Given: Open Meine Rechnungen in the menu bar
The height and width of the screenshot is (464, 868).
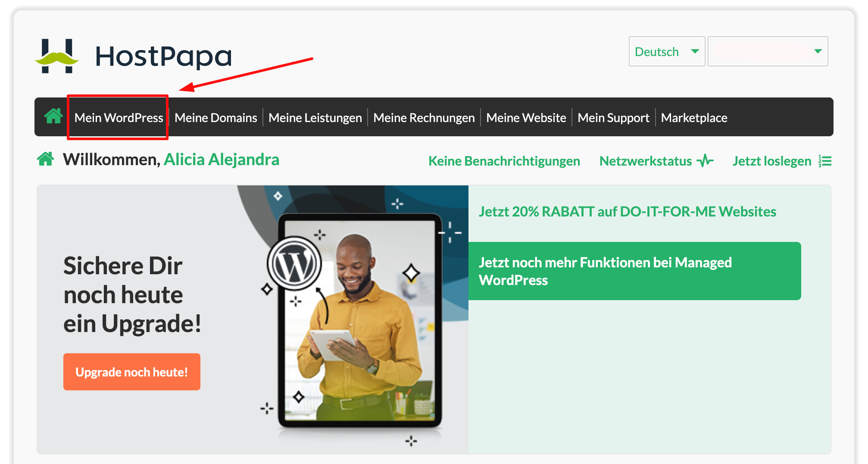Looking at the screenshot, I should (424, 117).
